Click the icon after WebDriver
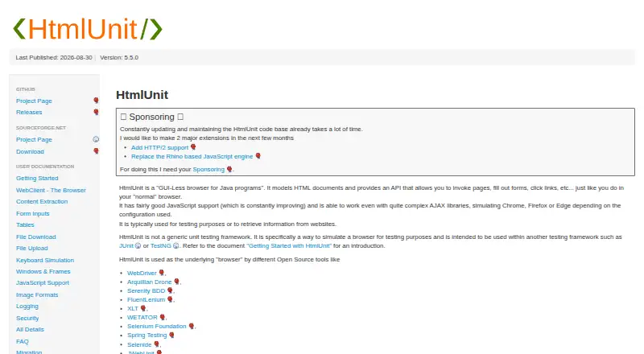The height and width of the screenshot is (354, 644). 162,273
